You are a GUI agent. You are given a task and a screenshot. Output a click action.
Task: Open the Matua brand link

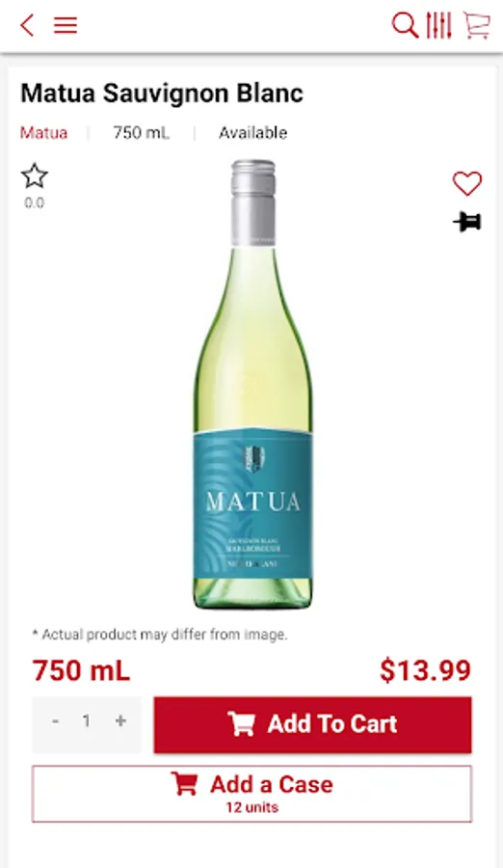(x=43, y=133)
